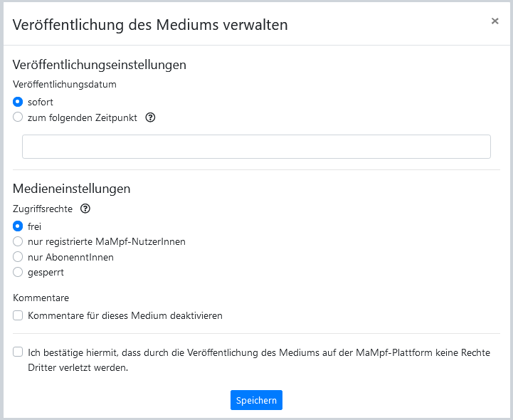Click the 'frei' label text
Image resolution: width=513 pixels, height=420 pixels.
[x=35, y=226]
